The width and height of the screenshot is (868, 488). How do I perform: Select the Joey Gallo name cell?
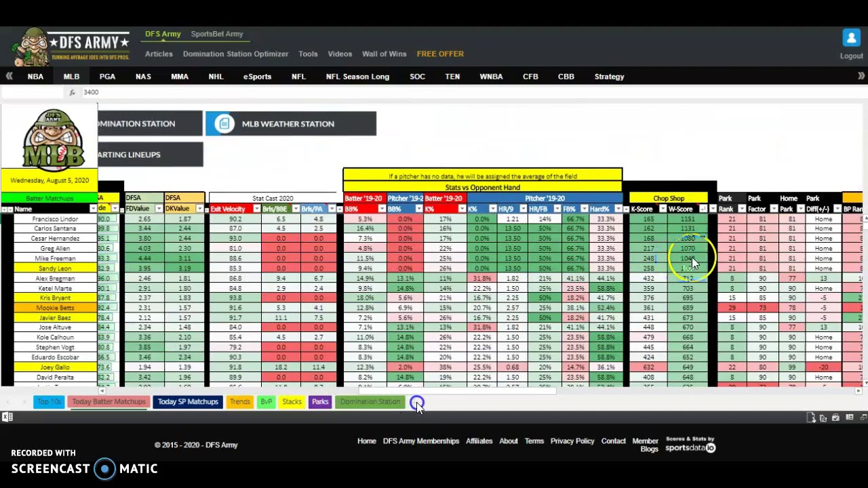[x=55, y=367]
